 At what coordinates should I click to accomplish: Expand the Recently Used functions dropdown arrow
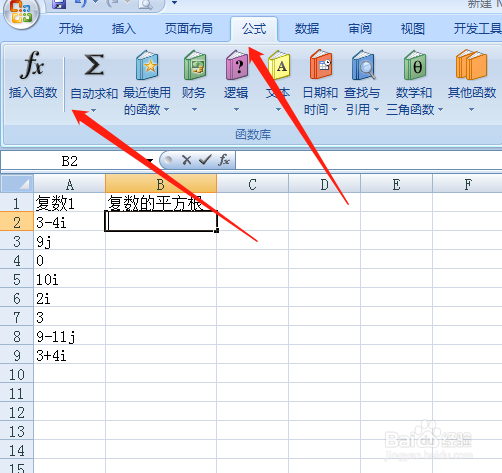(166, 109)
